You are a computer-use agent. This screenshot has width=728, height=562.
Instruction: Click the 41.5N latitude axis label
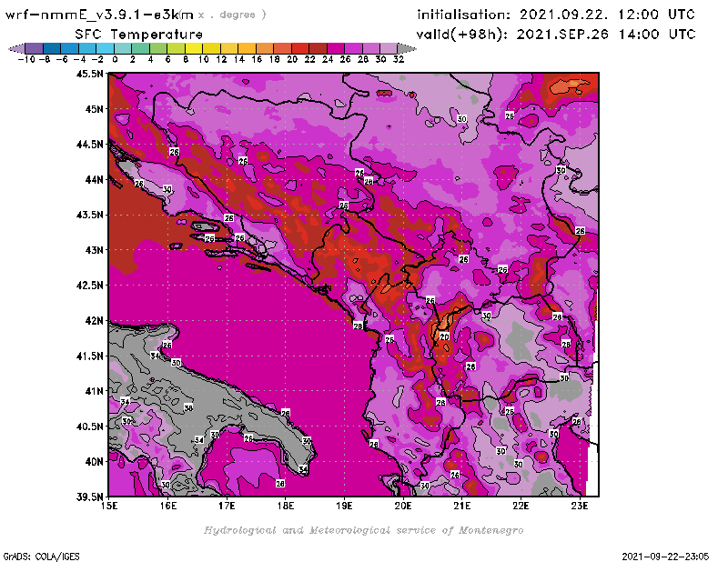(x=89, y=356)
